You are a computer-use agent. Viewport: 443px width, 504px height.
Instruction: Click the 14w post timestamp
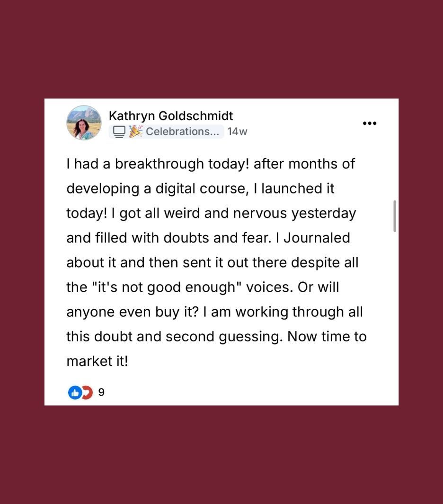[x=237, y=132]
